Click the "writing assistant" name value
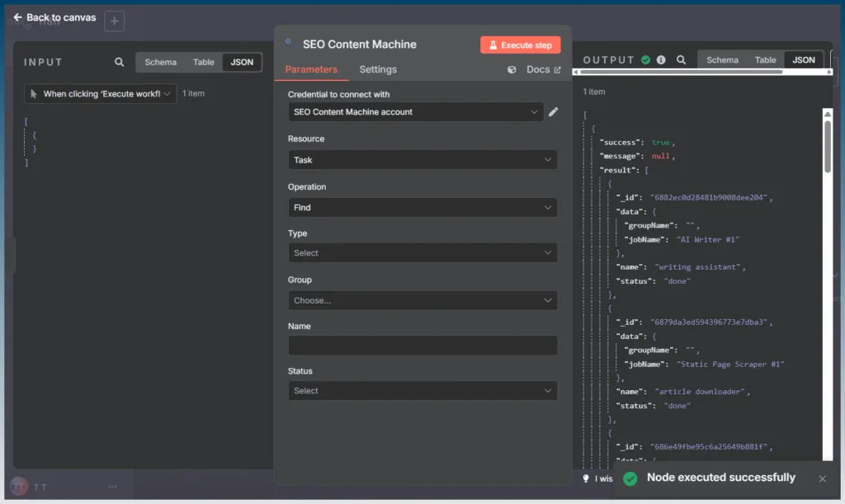 click(698, 267)
